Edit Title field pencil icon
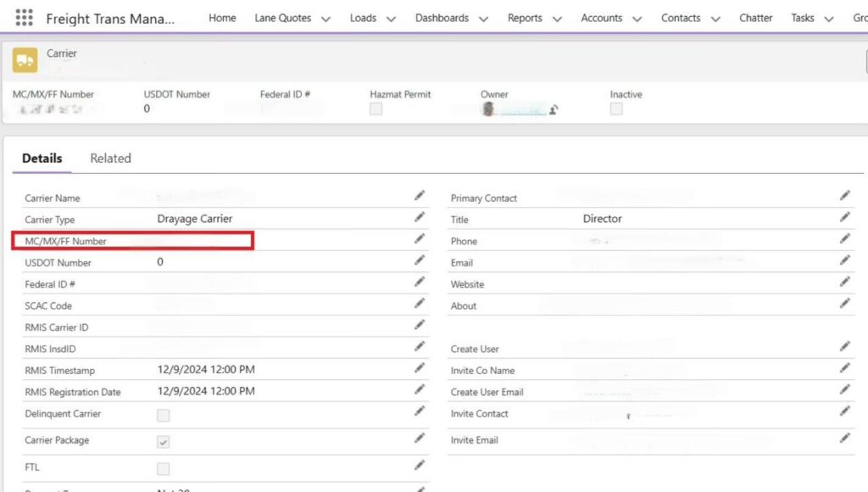Viewport: 868px width, 492px height. tap(845, 217)
